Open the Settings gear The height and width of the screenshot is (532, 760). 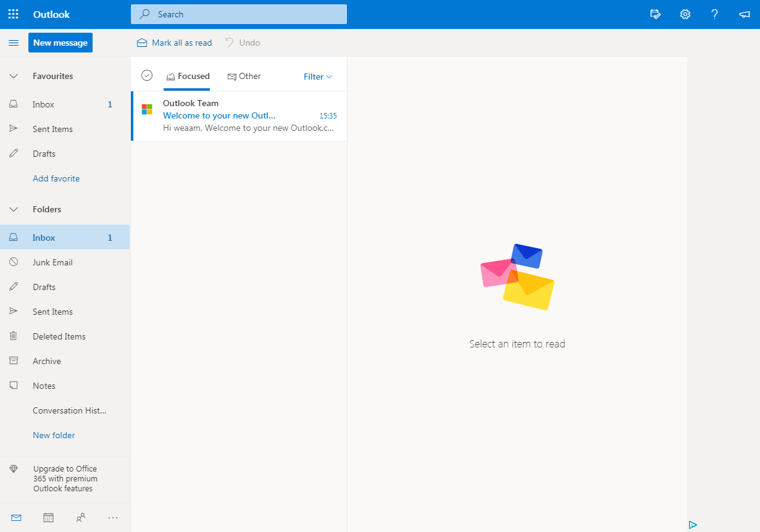click(685, 14)
